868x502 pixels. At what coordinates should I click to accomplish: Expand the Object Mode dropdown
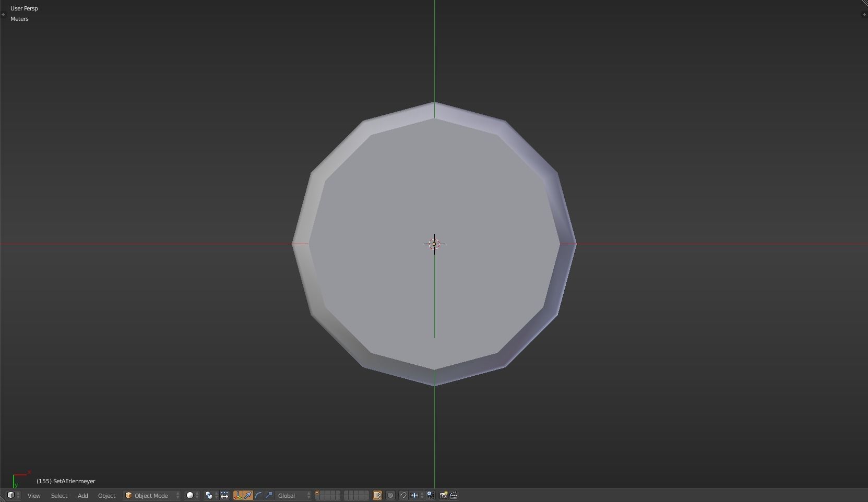point(152,495)
